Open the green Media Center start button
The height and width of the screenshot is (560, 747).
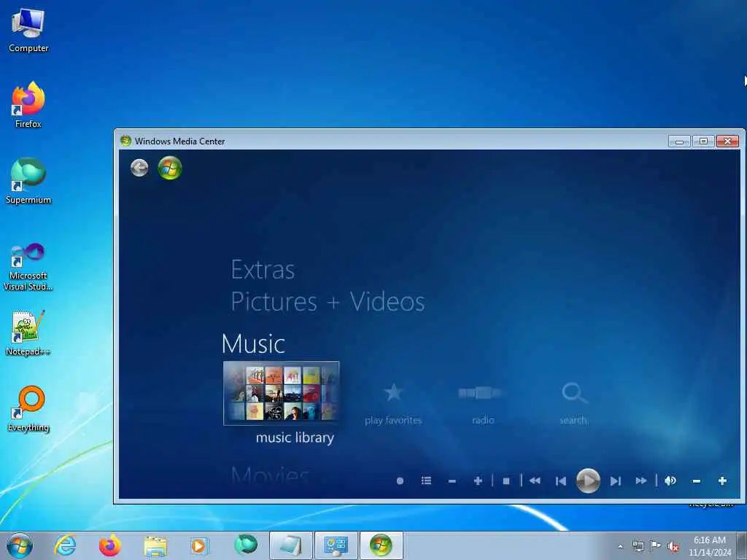[x=170, y=168]
